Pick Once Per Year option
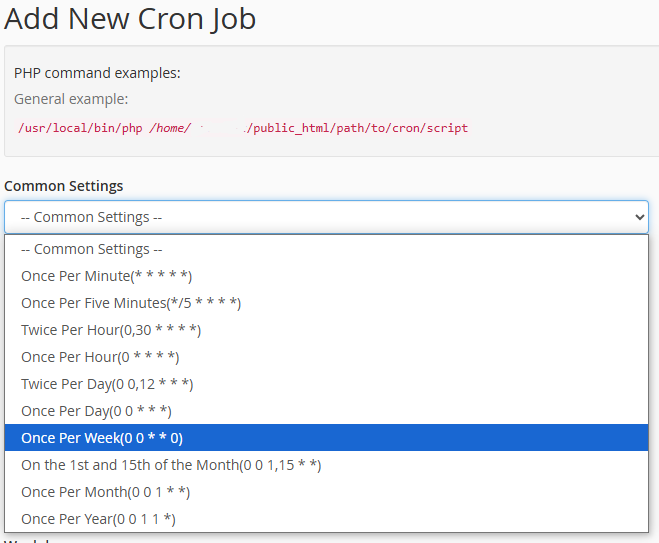The image size is (659, 543). [x=98, y=519]
